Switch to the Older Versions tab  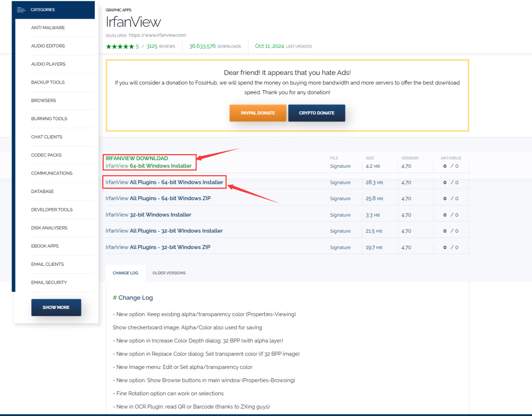(x=169, y=273)
